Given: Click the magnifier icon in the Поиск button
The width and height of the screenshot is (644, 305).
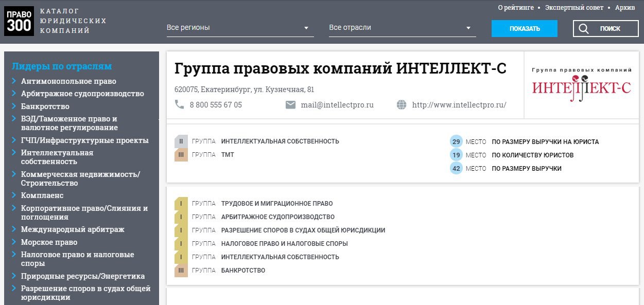Looking at the screenshot, I should tap(584, 29).
